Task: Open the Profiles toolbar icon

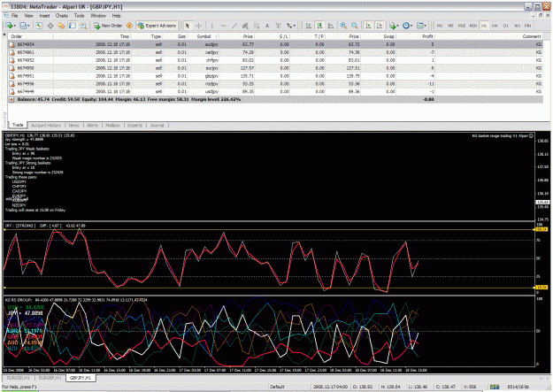Action: (23, 26)
